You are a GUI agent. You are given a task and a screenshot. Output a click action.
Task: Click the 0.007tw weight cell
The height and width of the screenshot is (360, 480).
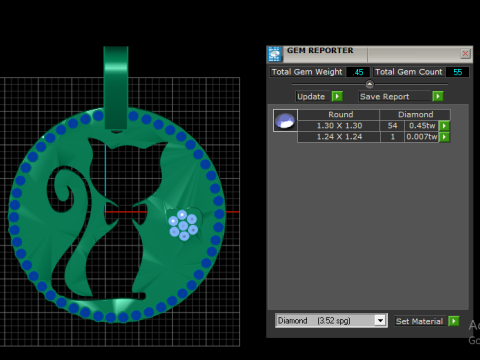422,137
